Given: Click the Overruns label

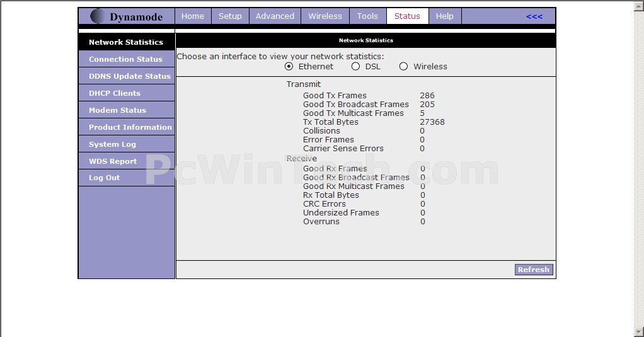Looking at the screenshot, I should point(321,222).
